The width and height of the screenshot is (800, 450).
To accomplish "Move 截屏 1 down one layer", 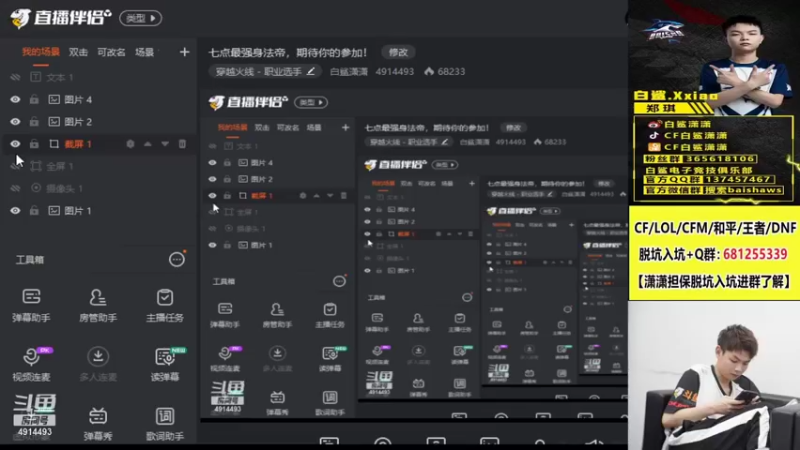I will [x=165, y=144].
